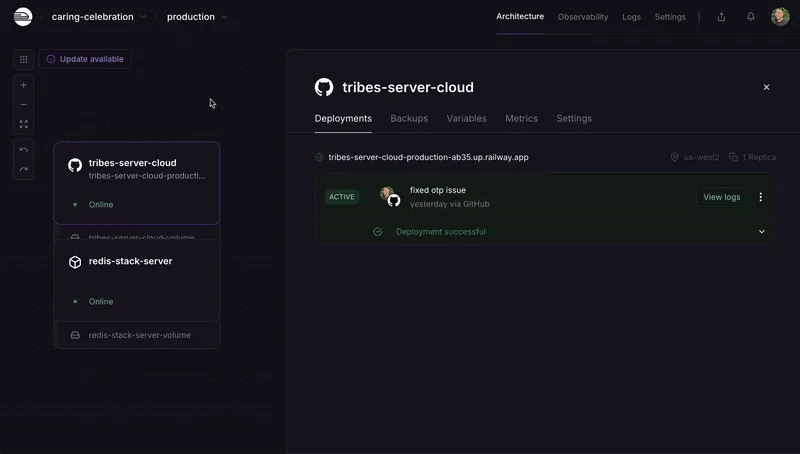The height and width of the screenshot is (454, 800).
Task: Zoom in on the canvas
Action: [x=23, y=85]
